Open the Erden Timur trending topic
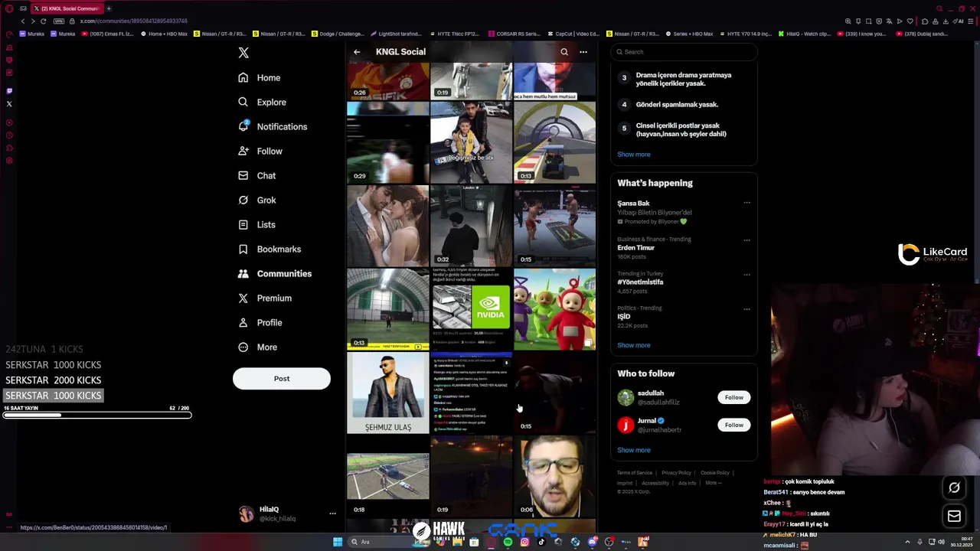 [x=636, y=248]
